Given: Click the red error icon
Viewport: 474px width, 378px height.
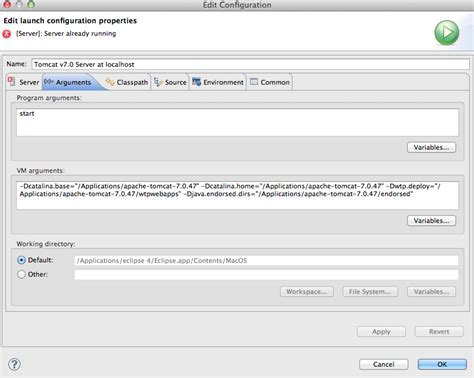Looking at the screenshot, I should (7, 34).
